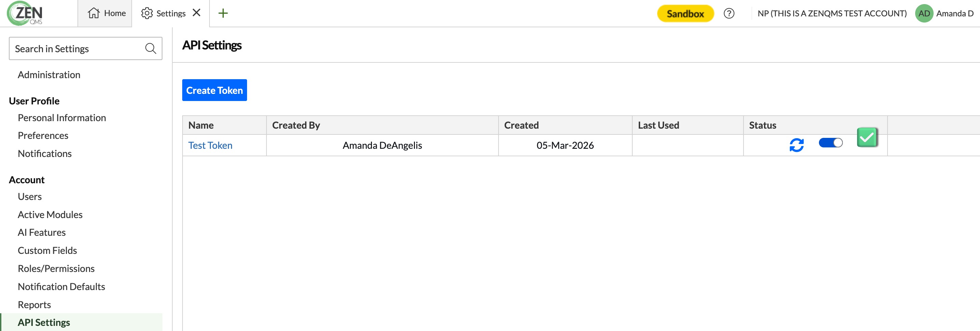Click the ZenQMS logo
The height and width of the screenshot is (331, 980).
tap(25, 13)
